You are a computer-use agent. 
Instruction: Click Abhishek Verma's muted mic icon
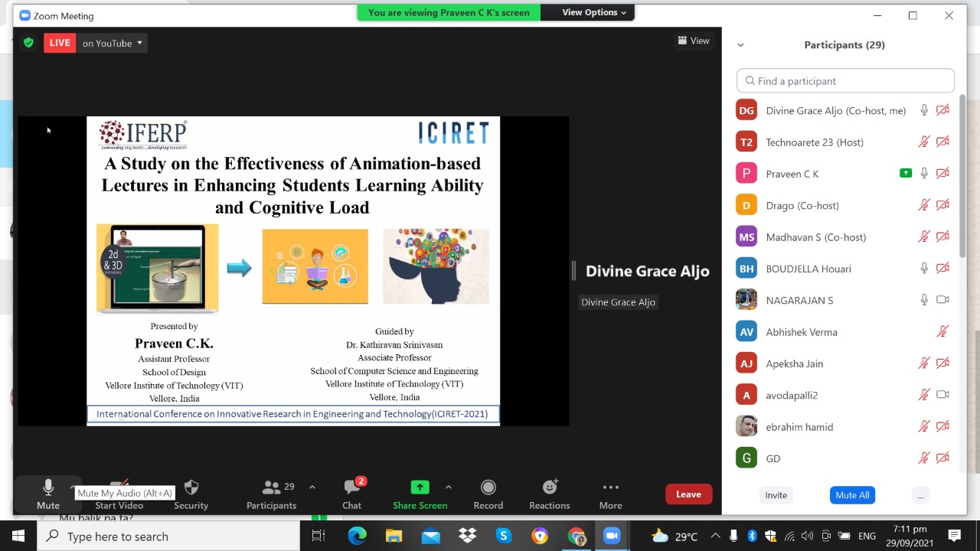(x=942, y=331)
